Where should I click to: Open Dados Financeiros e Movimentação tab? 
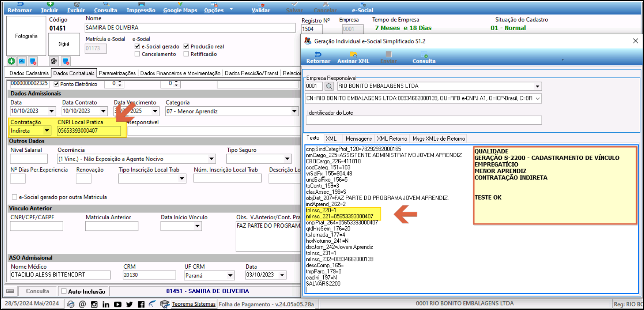pyautogui.click(x=180, y=73)
